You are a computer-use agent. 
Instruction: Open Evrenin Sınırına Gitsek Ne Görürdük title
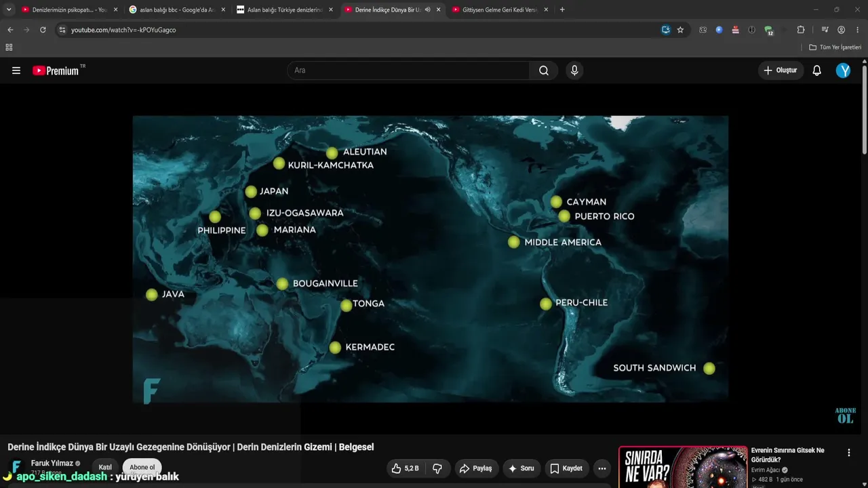coord(788,455)
